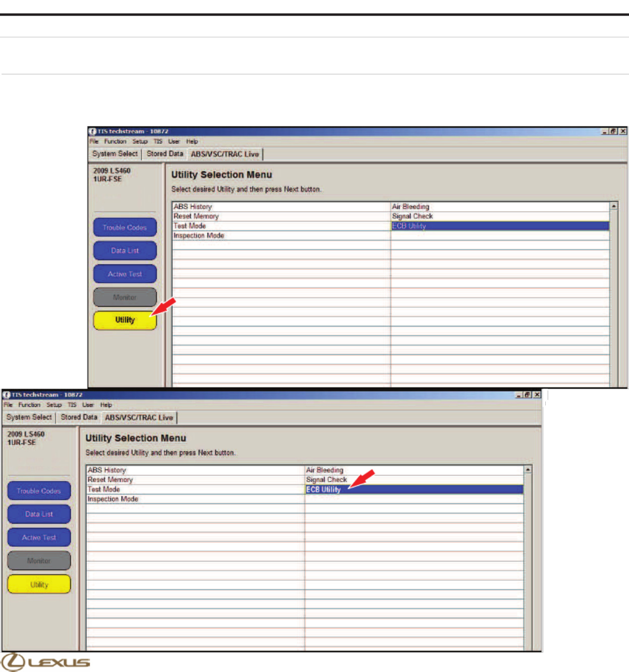Restore the lower Techstream window
Screen dimensions: 629x672
(527, 395)
